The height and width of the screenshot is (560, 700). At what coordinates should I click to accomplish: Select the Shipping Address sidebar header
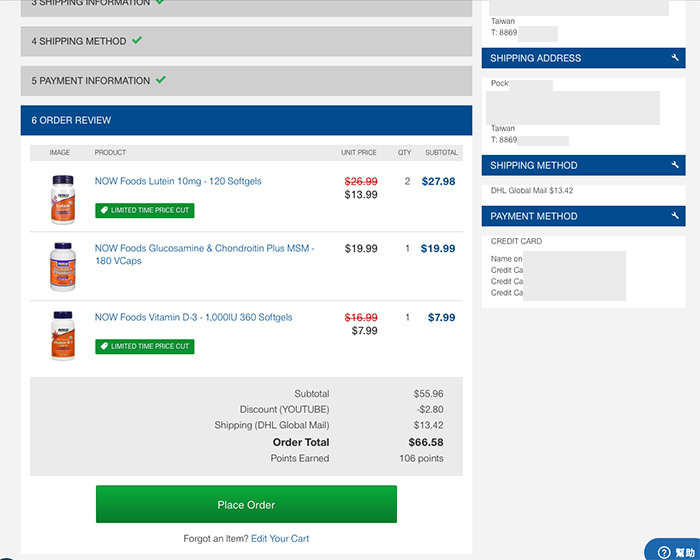pos(583,58)
